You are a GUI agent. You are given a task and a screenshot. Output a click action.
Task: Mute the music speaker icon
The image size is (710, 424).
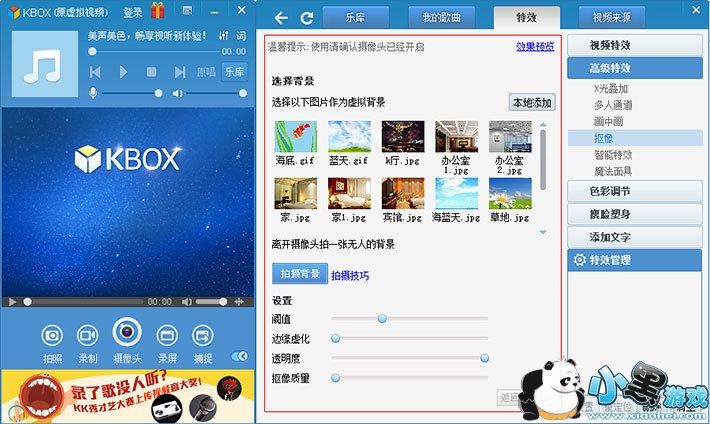(x=177, y=93)
